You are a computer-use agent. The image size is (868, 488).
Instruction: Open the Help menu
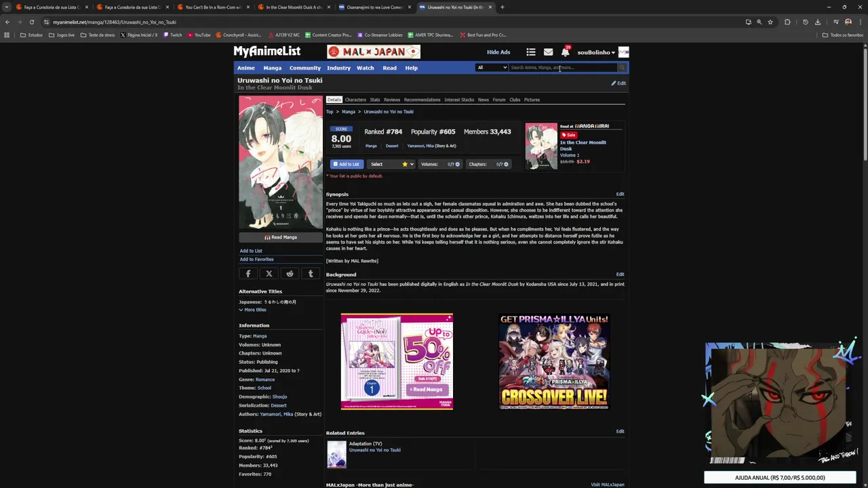coord(411,68)
